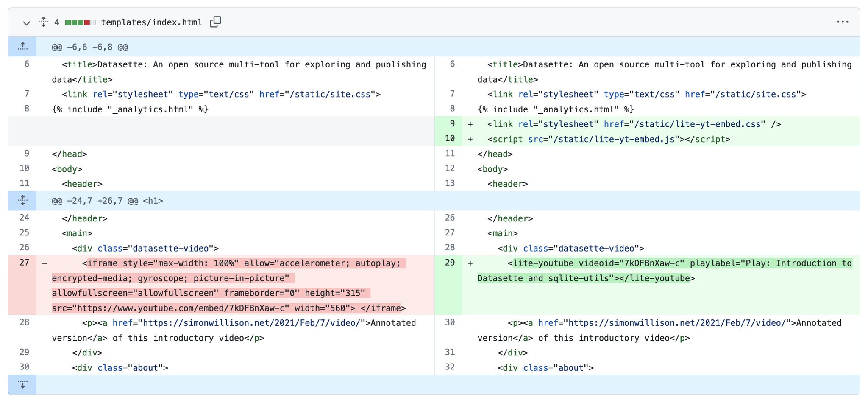Click the green and red diff stat squares
Screen dimensions: 868x403
pos(81,22)
